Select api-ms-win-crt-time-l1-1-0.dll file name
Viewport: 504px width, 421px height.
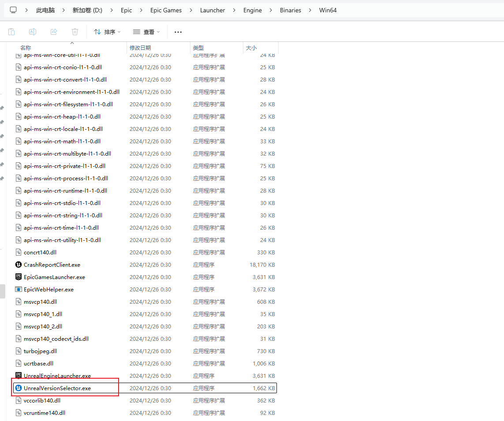point(61,227)
